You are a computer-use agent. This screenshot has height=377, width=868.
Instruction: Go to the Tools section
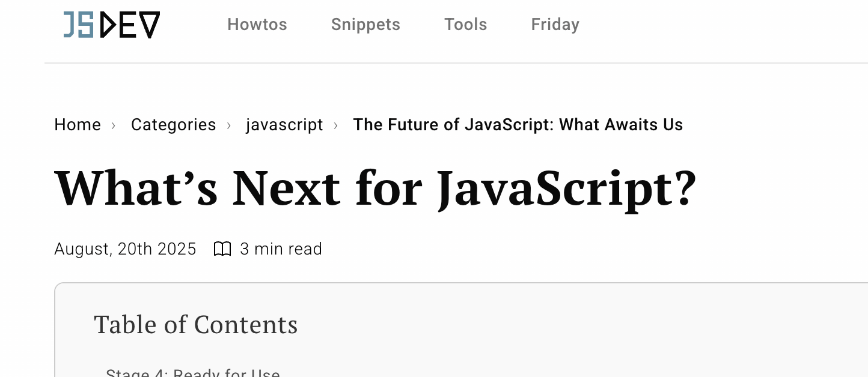click(x=466, y=25)
